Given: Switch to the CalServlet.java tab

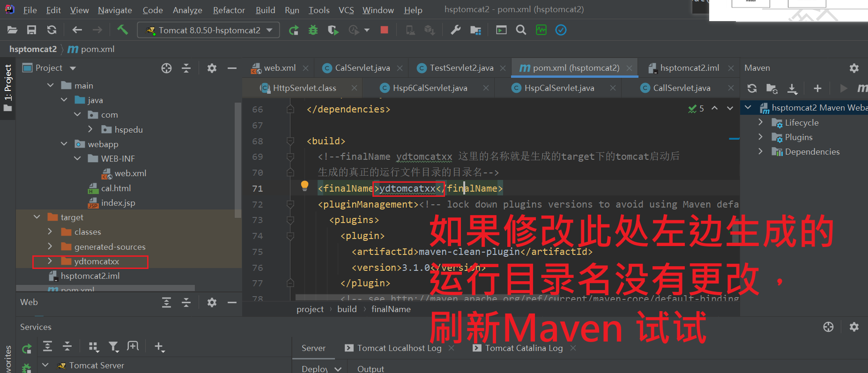Looking at the screenshot, I should (x=362, y=68).
